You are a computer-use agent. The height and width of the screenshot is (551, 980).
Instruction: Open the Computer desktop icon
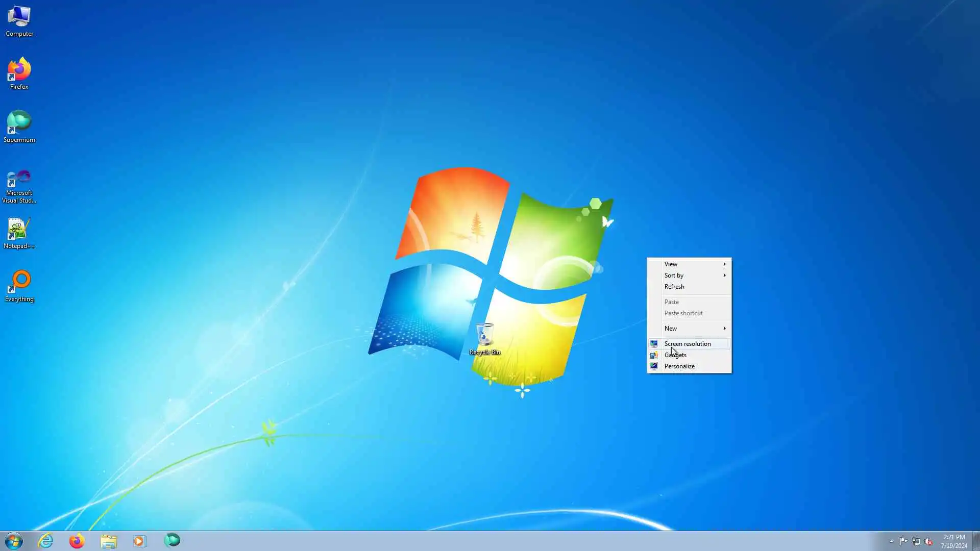(19, 20)
